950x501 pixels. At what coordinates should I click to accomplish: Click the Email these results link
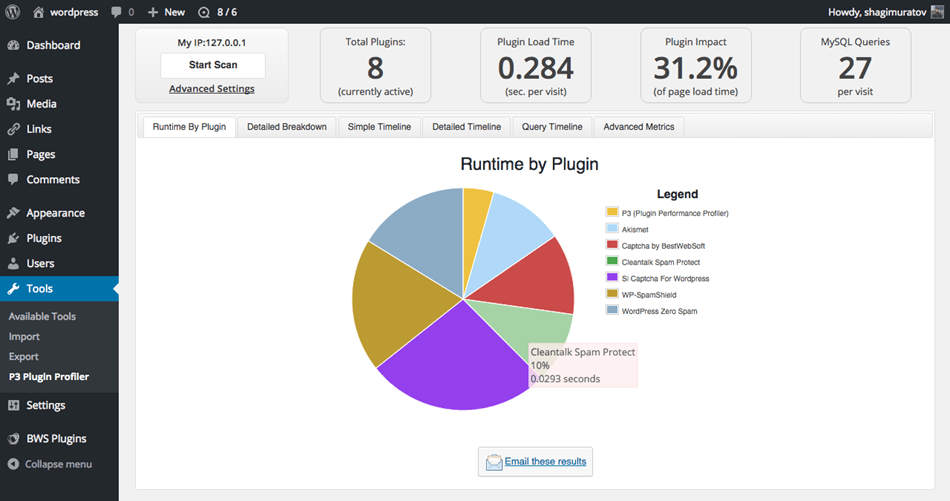tap(545, 461)
